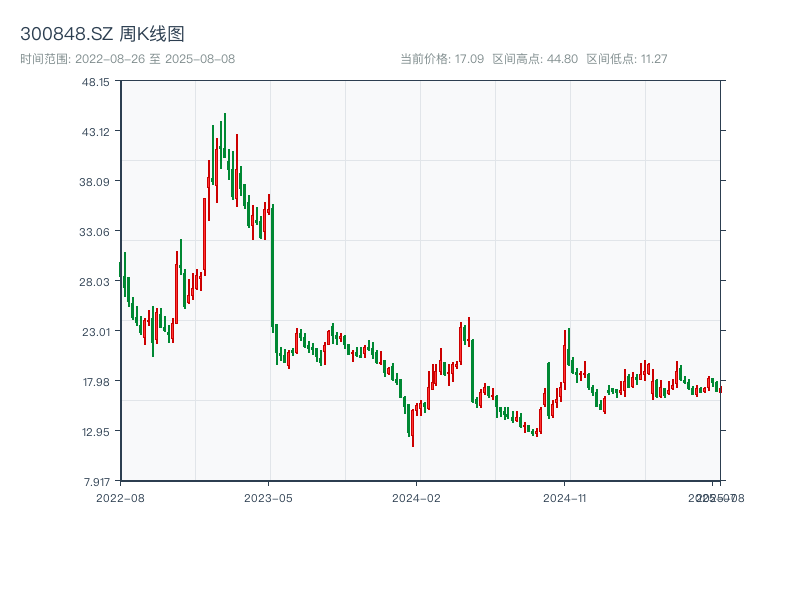Click the x-axis label 2024-11

[564, 498]
